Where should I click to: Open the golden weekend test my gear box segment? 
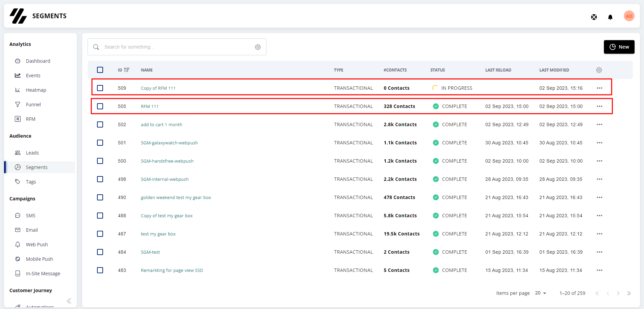(x=176, y=197)
